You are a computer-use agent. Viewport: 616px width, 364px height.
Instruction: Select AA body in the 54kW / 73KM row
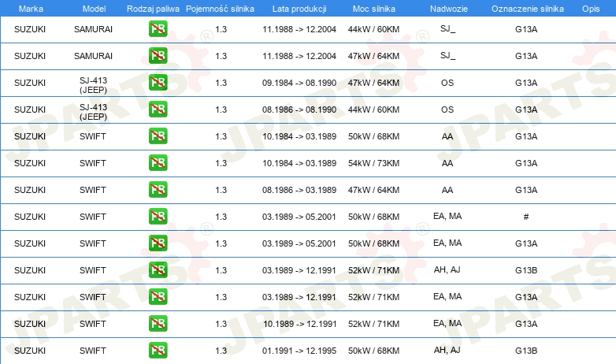pyautogui.click(x=447, y=163)
